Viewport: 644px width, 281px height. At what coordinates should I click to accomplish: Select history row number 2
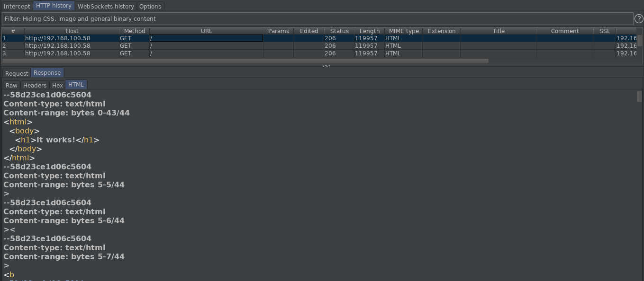pos(318,46)
